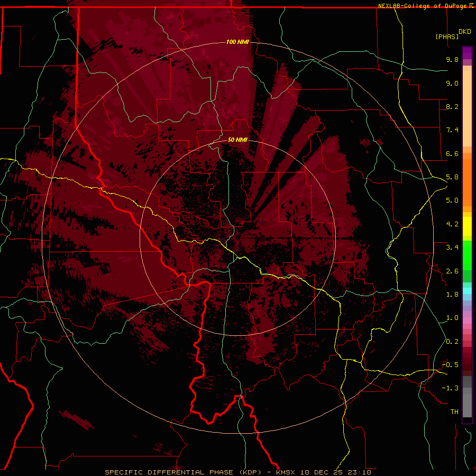Click the [PHAS] unit label
476x476 pixels.
pos(447,36)
